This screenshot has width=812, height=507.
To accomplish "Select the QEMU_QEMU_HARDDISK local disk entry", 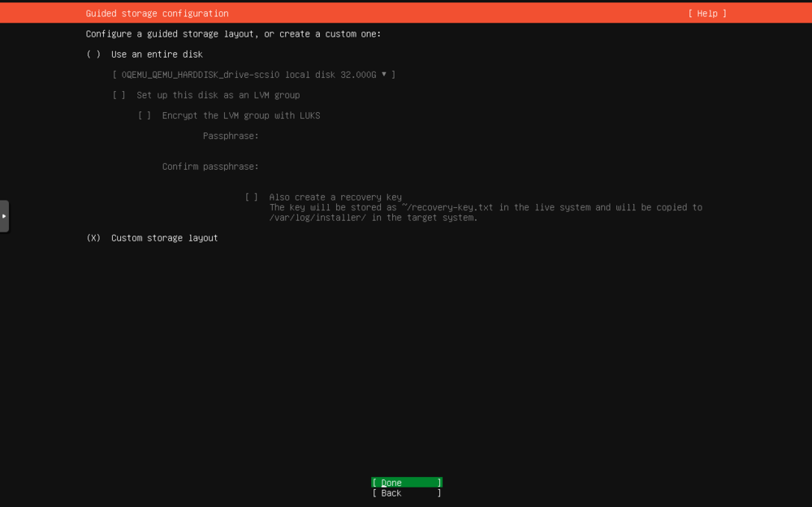I will pos(244,74).
